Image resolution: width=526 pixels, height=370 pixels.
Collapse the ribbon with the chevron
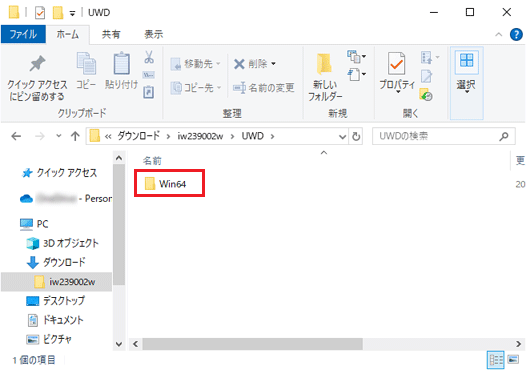coord(499,35)
